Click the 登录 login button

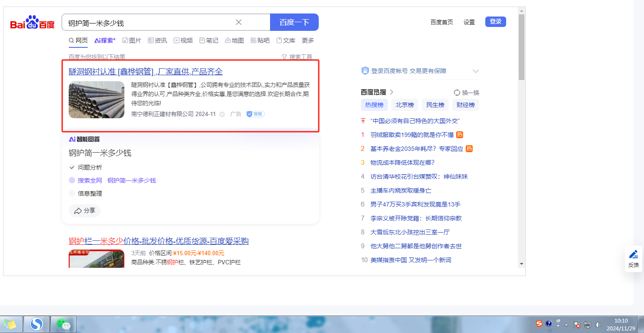click(495, 22)
